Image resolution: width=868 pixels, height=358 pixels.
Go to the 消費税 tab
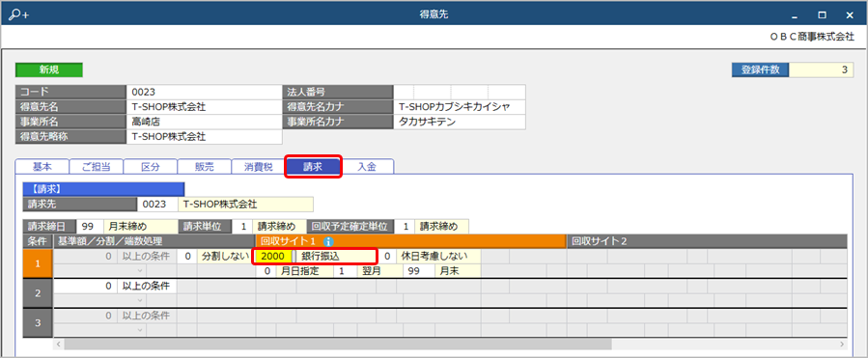pyautogui.click(x=259, y=167)
